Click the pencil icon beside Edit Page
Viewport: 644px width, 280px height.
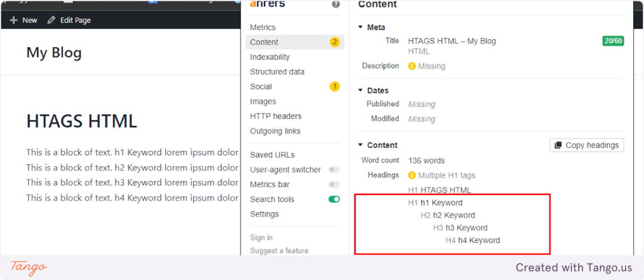[52, 20]
